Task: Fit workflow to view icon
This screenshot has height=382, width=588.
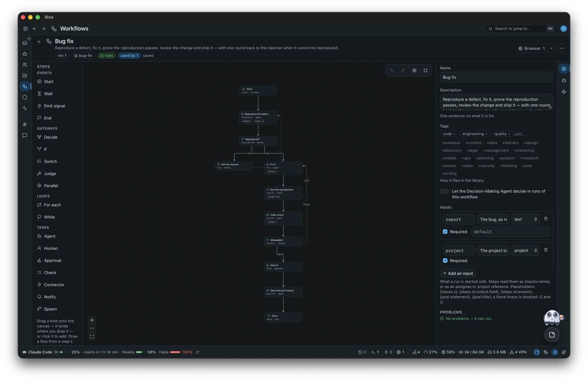Action: pos(92,336)
